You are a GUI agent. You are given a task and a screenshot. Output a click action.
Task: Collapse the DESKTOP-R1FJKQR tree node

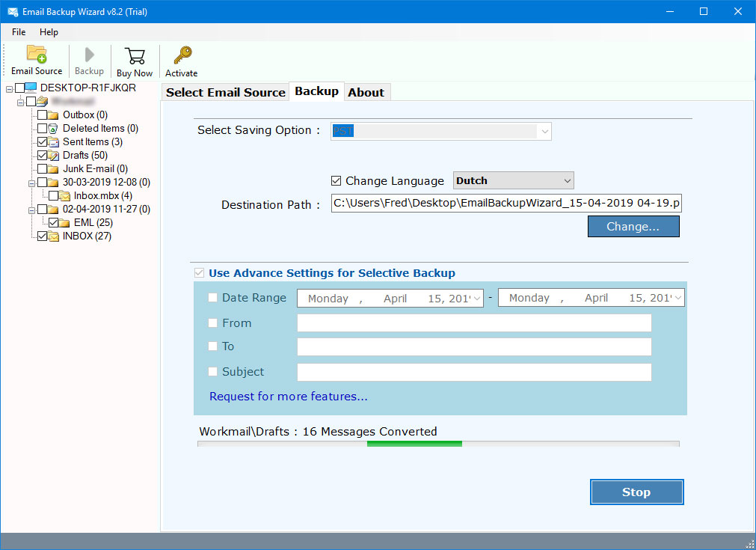click(9, 89)
